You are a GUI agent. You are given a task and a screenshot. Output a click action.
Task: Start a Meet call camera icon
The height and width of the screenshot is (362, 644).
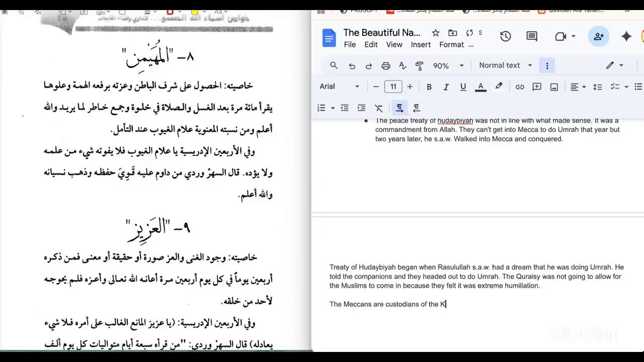[x=560, y=36]
